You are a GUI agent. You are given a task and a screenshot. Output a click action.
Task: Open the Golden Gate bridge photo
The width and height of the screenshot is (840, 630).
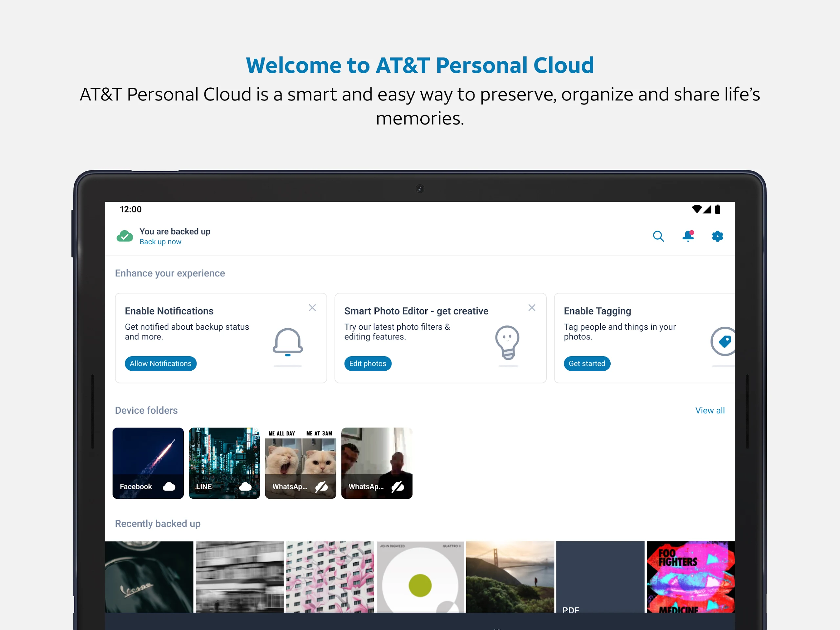[x=510, y=577]
